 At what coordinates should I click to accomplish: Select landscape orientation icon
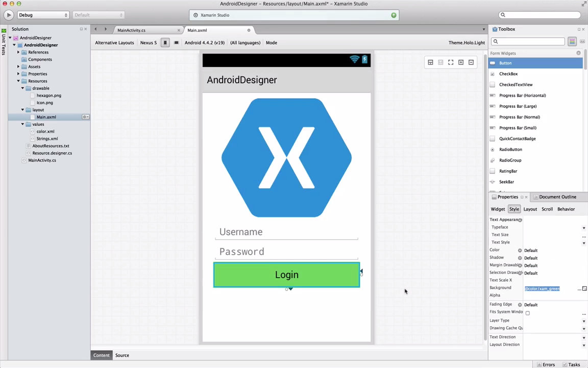(176, 43)
